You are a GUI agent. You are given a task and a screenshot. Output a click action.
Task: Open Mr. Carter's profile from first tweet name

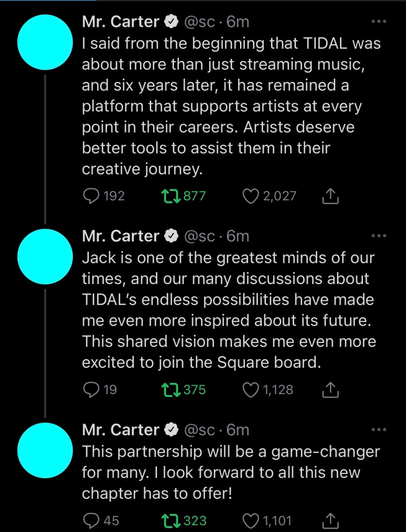point(121,22)
